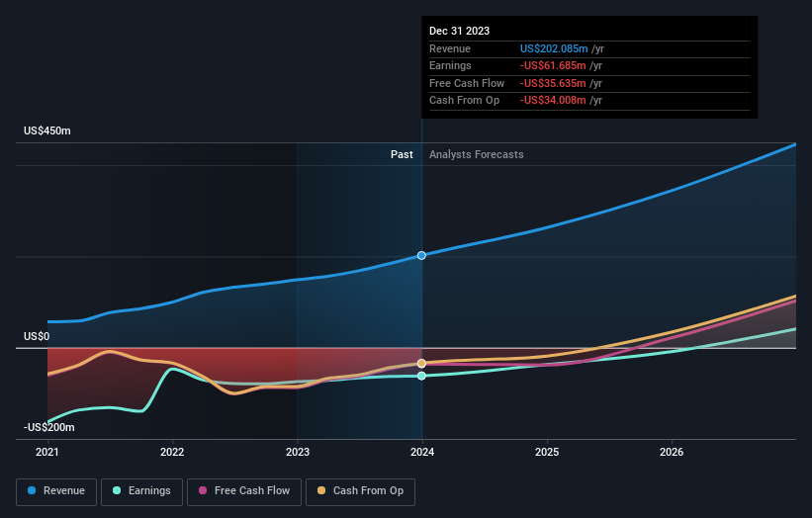Click the -US$200m y-axis label
The image size is (812, 518).
click(x=49, y=427)
